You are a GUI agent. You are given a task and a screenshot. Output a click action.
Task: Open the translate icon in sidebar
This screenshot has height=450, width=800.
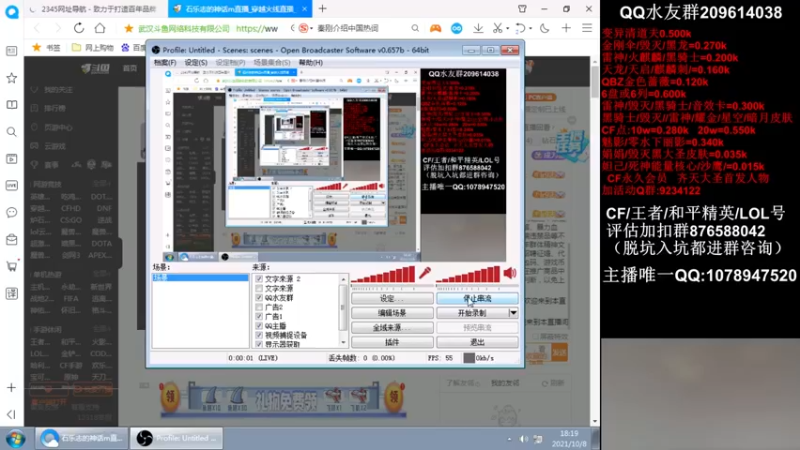pyautogui.click(x=11, y=293)
